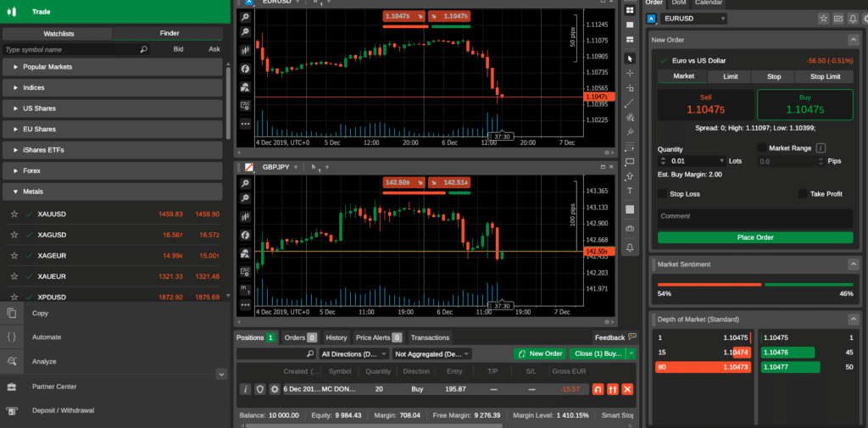The height and width of the screenshot is (428, 868).
Task: Collapse the Depth of Market section
Action: pos(853,320)
